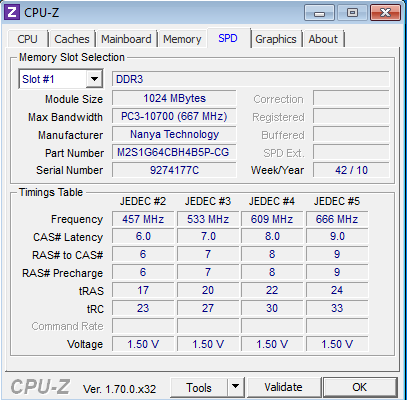
Task: Click the CPU-Z purple logo icon
Action: coord(12,13)
